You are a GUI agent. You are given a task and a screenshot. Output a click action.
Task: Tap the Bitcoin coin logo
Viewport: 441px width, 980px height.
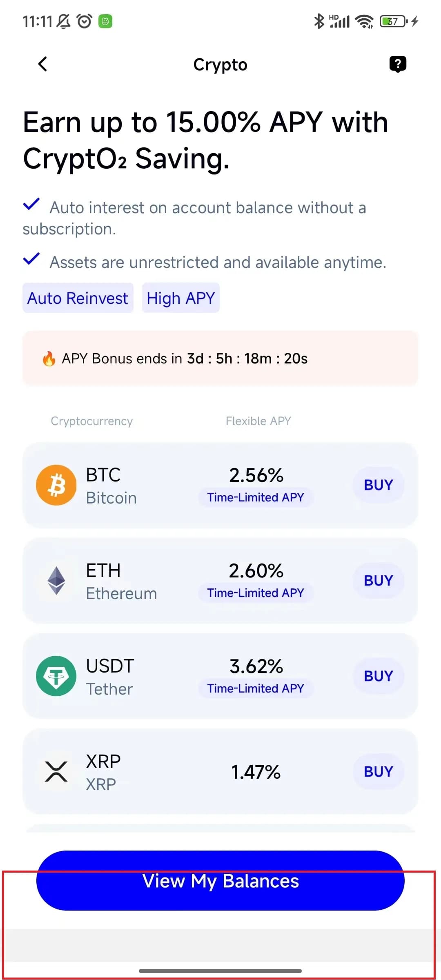pyautogui.click(x=56, y=485)
